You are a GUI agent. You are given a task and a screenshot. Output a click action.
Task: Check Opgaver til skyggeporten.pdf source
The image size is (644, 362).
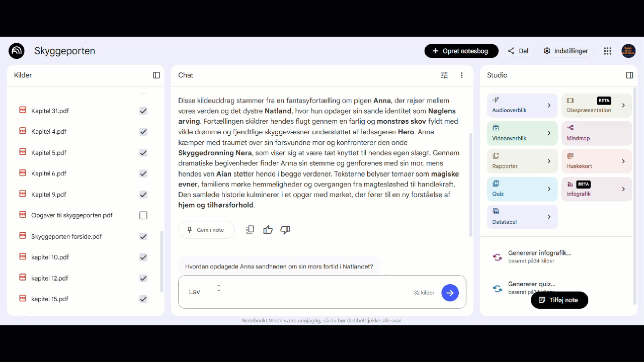point(143,215)
